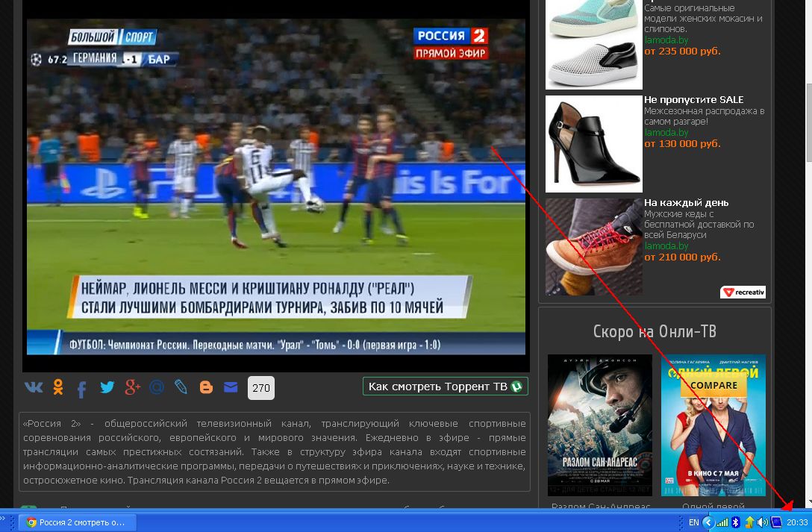Share on Odnoklassniki via the orange icon
The height and width of the screenshot is (532, 812).
[x=58, y=387]
